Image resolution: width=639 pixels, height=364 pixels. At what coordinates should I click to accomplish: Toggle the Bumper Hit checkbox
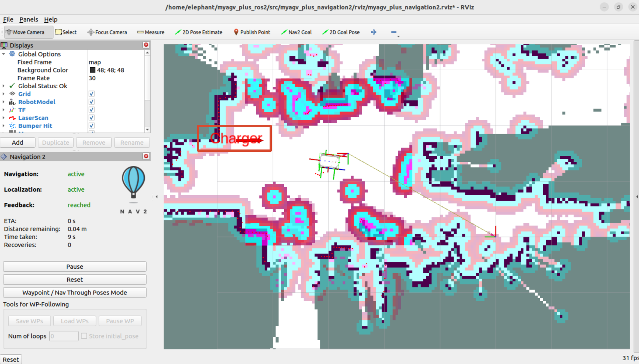click(x=92, y=126)
